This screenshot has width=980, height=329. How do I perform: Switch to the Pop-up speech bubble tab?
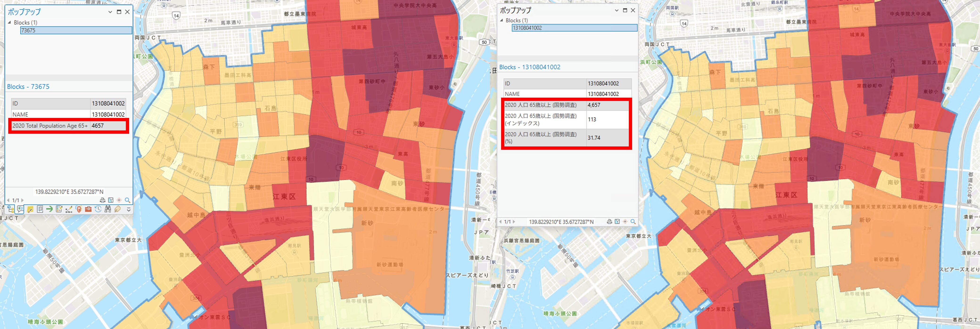(x=20, y=209)
